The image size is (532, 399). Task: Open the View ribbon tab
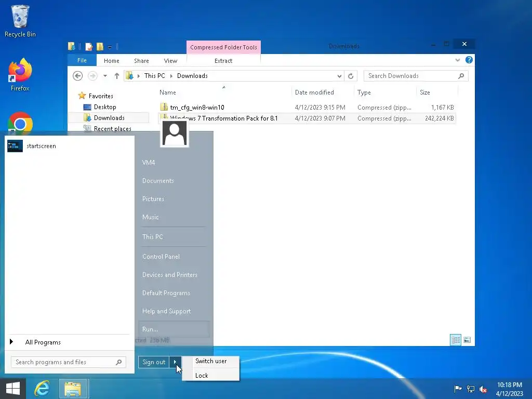[170, 61]
